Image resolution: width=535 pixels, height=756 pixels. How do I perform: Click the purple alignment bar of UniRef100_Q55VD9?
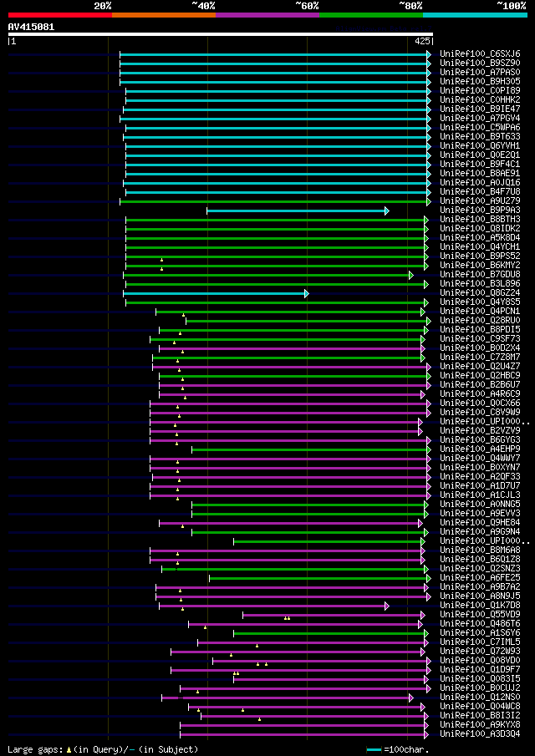click(334, 615)
